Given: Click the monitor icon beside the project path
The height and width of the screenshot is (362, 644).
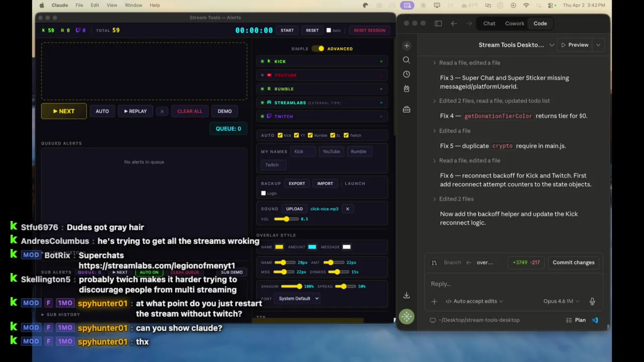Looking at the screenshot, I should coord(432,320).
